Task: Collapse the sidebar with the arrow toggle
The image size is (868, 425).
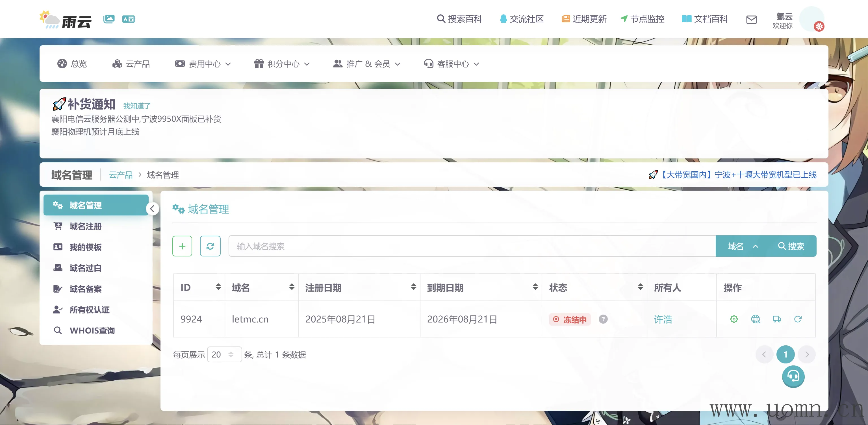Action: (x=152, y=209)
